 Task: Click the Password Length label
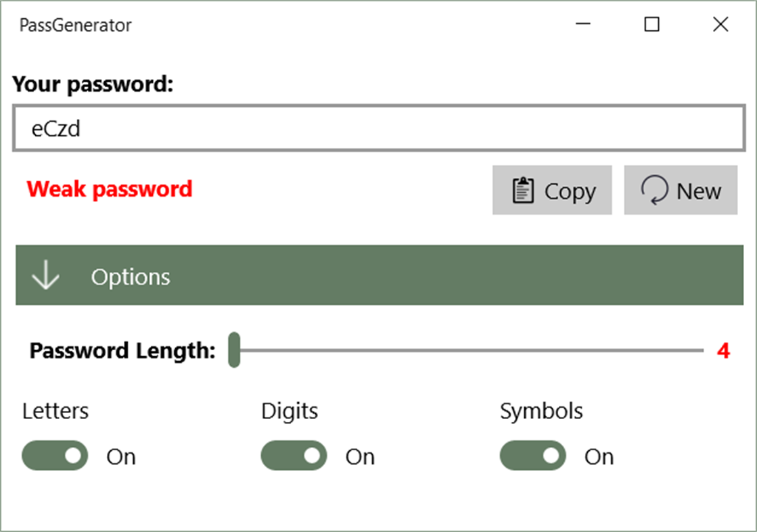coord(122,350)
